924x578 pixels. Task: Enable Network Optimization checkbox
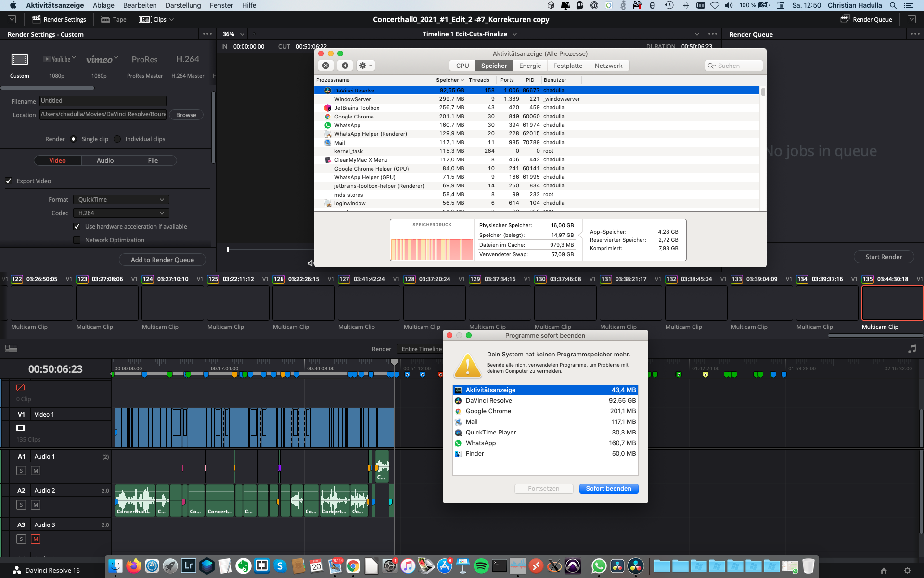[x=77, y=240]
